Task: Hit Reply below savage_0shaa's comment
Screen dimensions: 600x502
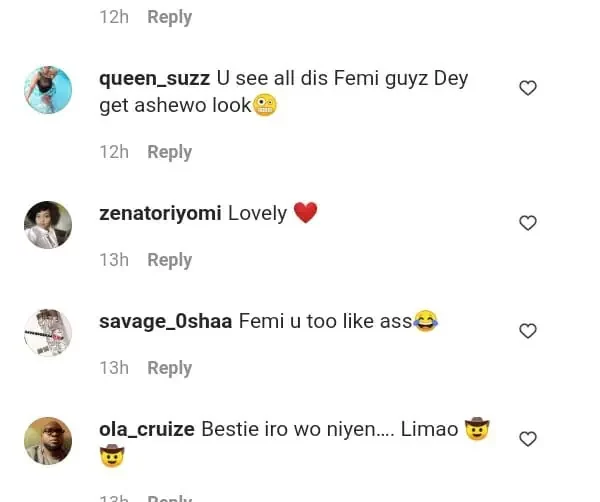Action: pyautogui.click(x=169, y=368)
